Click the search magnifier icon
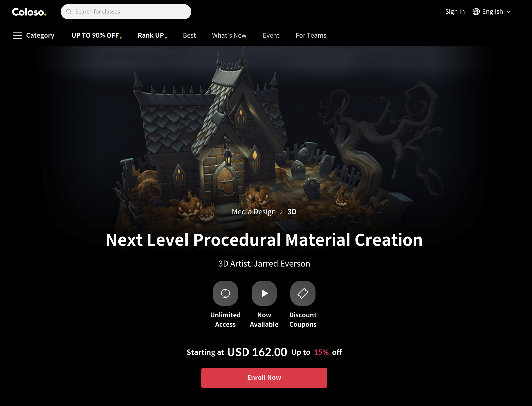 tap(69, 11)
